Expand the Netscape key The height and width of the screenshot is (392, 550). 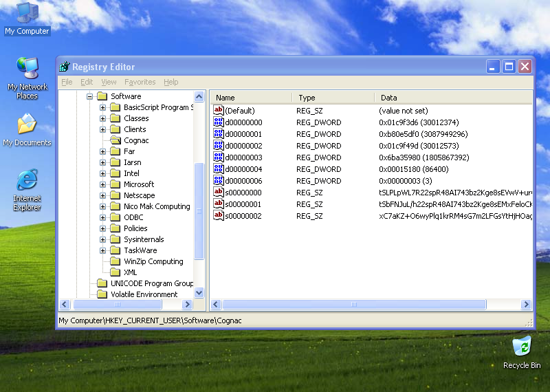tap(102, 195)
